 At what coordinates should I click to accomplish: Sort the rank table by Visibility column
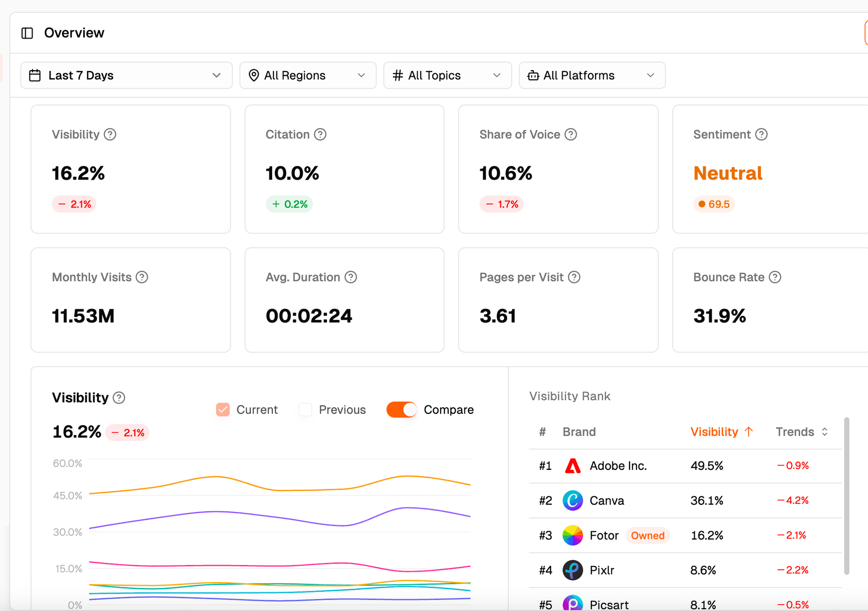722,432
